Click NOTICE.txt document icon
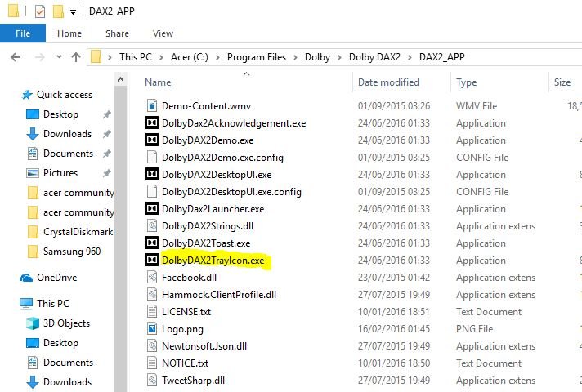Viewport: 582px width, 392px height. [x=152, y=363]
